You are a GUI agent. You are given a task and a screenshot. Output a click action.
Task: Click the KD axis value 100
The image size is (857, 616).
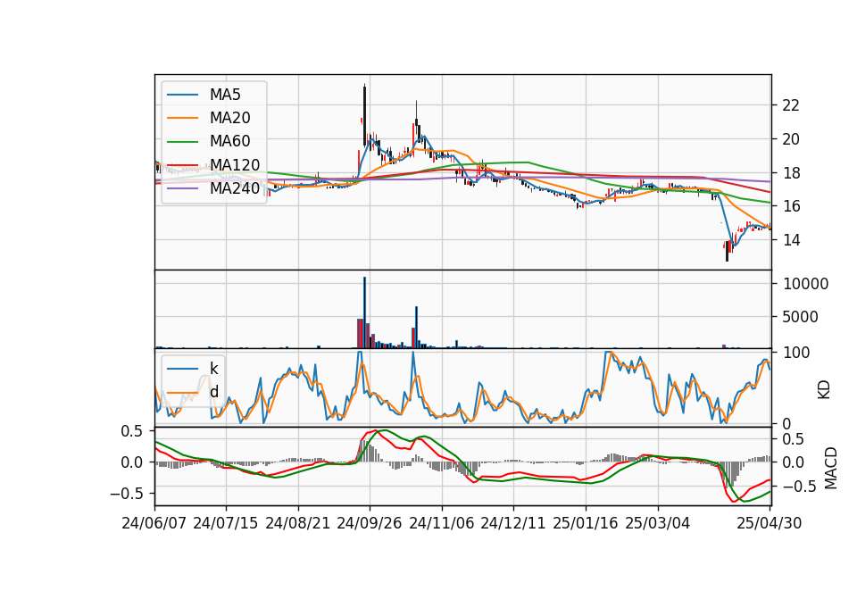(x=796, y=353)
